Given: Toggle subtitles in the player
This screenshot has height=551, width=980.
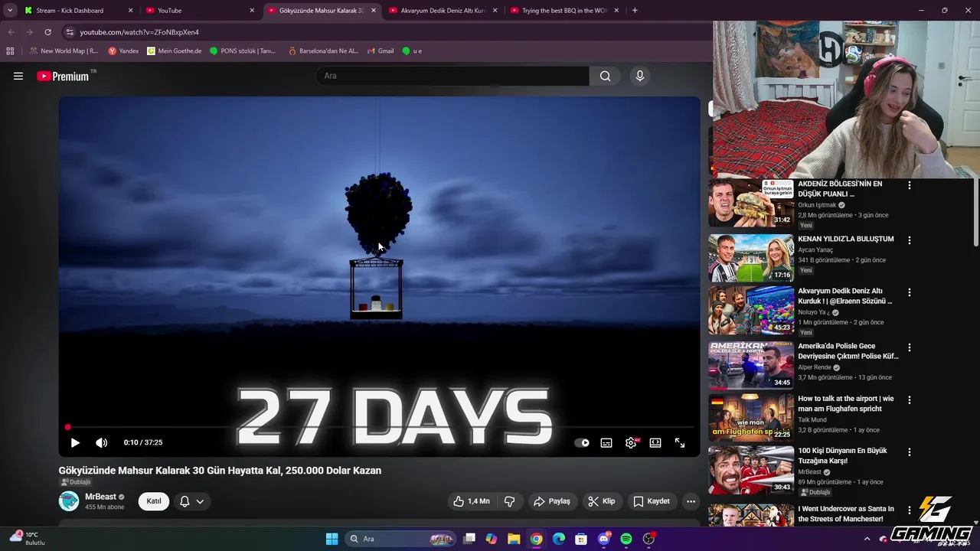Looking at the screenshot, I should pos(606,442).
